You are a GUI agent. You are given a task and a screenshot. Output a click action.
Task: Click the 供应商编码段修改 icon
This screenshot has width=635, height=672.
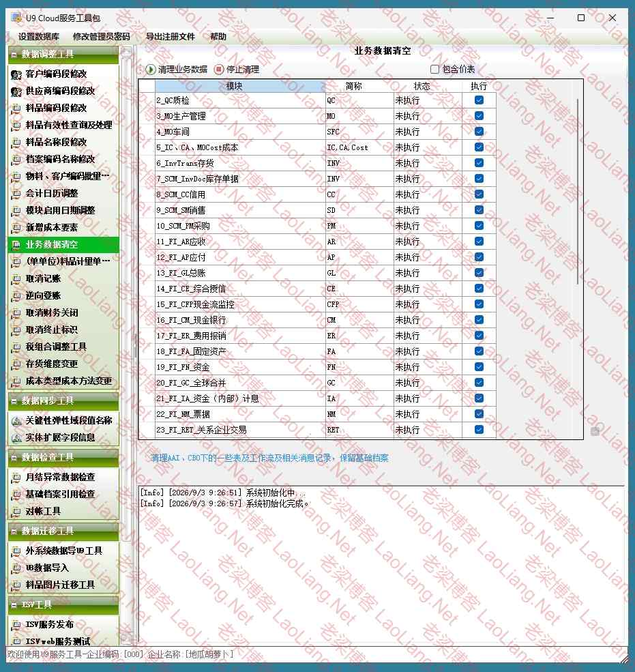point(16,91)
